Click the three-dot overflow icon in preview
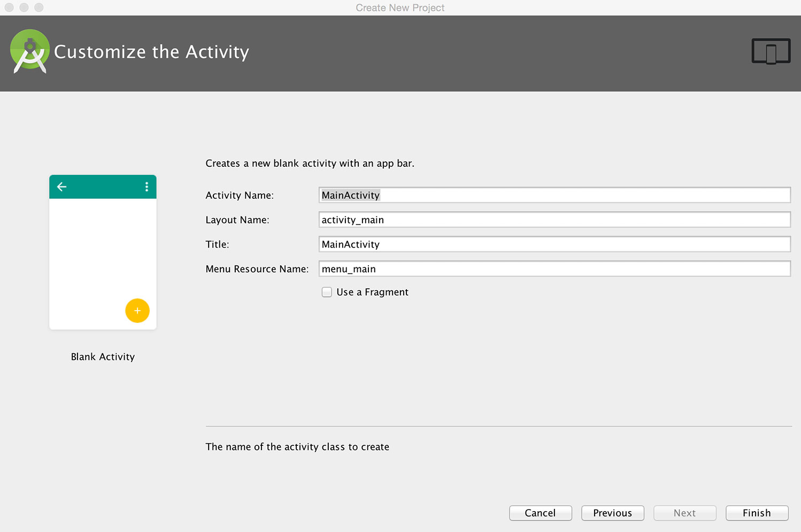The image size is (801, 532). pos(147,187)
